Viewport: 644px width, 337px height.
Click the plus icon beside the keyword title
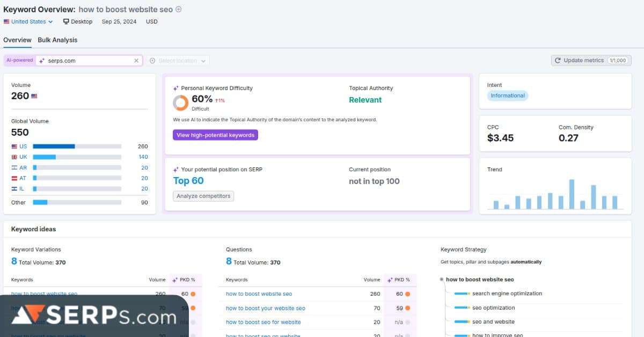pos(179,9)
